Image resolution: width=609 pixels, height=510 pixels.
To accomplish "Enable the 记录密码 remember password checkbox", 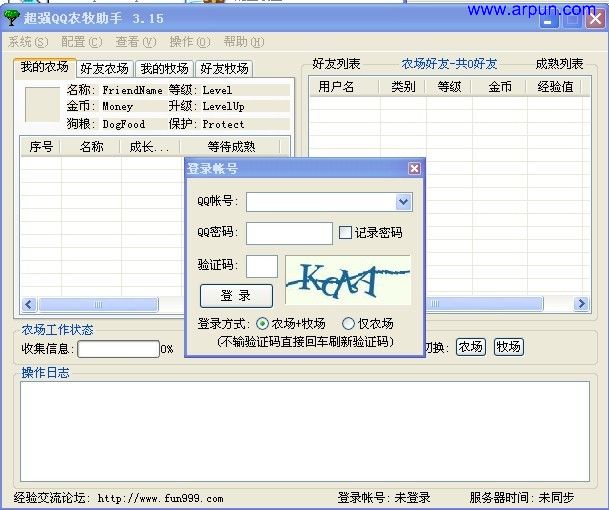I will tap(345, 233).
